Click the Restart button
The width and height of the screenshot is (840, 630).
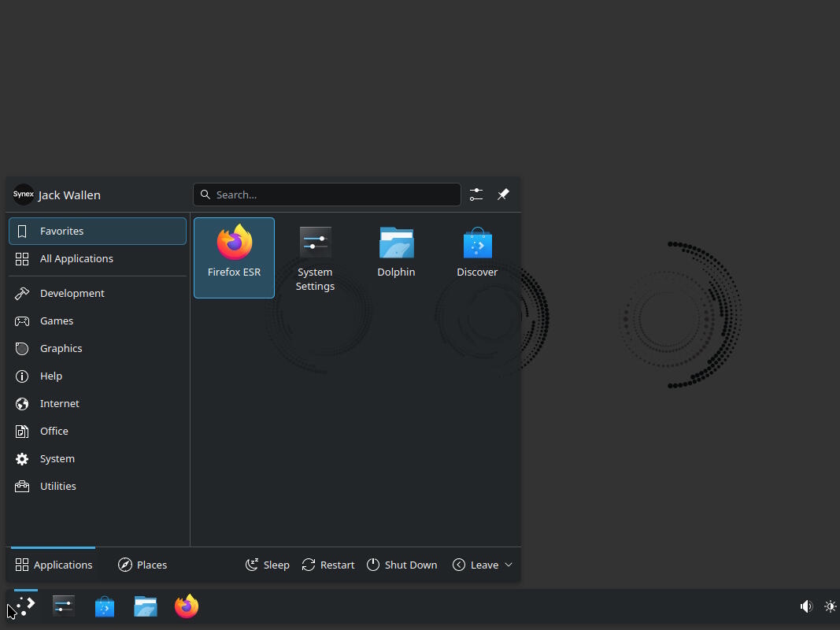tap(328, 565)
